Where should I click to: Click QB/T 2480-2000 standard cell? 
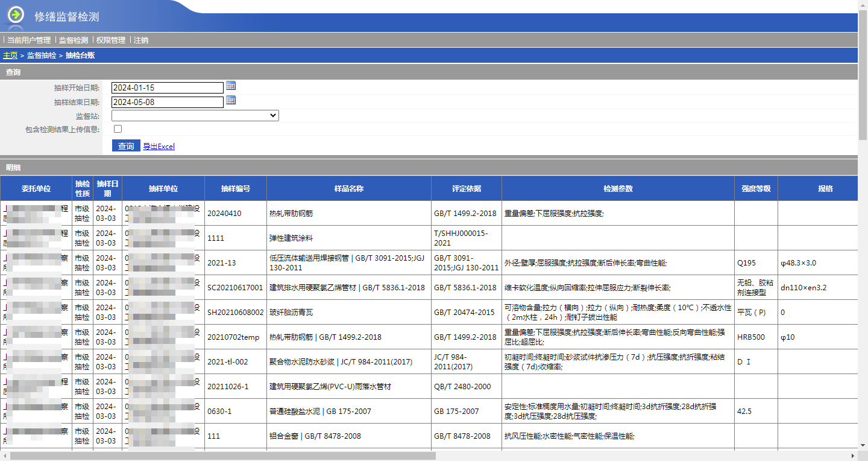coord(467,386)
